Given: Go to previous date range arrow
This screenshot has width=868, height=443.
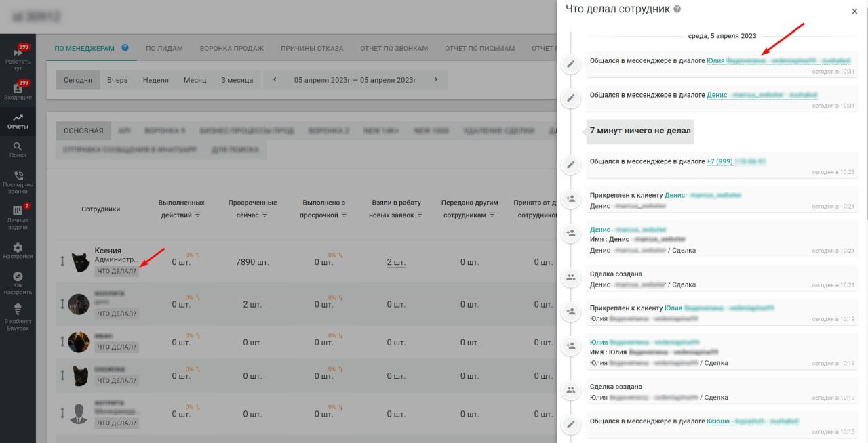Looking at the screenshot, I should click(x=275, y=80).
